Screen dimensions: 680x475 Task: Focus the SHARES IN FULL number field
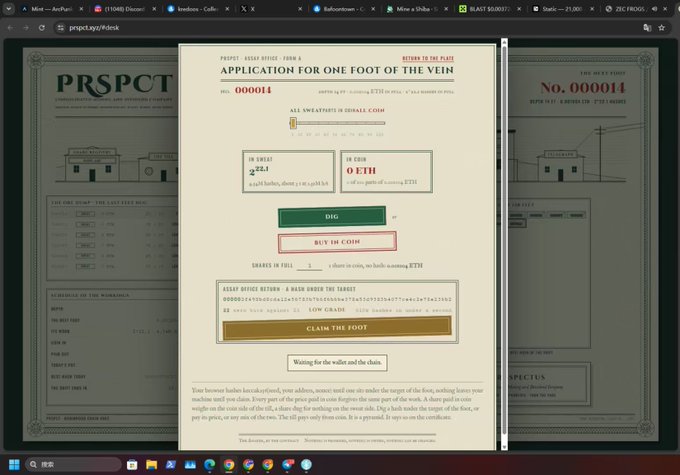(x=309, y=265)
